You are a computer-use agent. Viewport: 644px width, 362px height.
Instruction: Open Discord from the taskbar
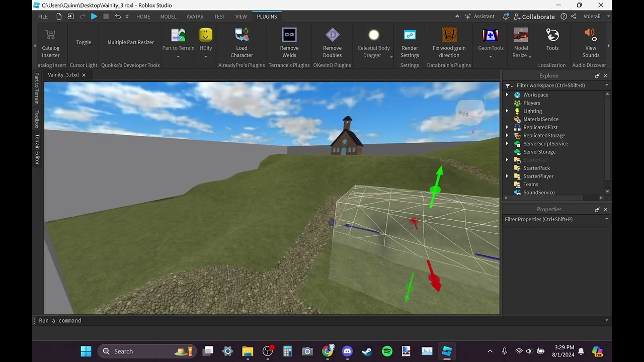347,351
